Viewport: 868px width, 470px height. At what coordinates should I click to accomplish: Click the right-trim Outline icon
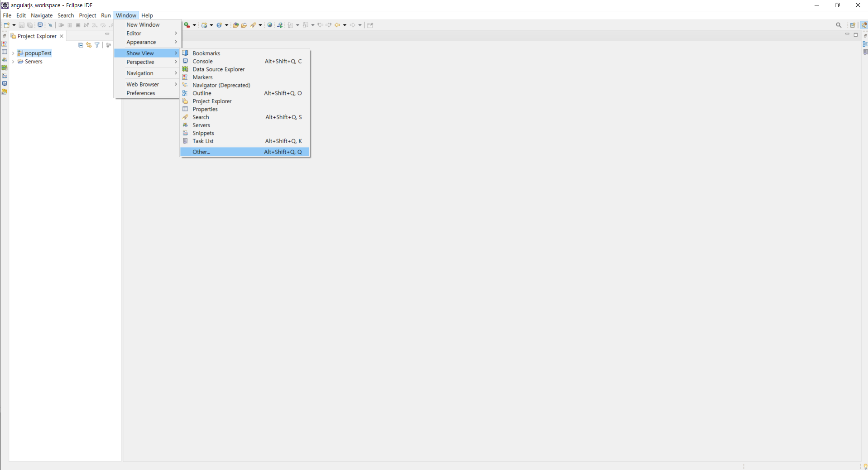coord(865,44)
